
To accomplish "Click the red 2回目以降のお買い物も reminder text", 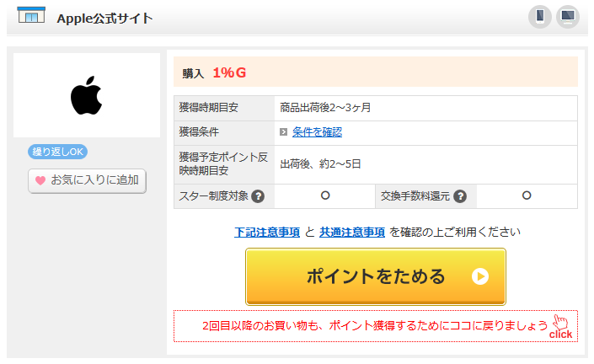I will tap(375, 326).
